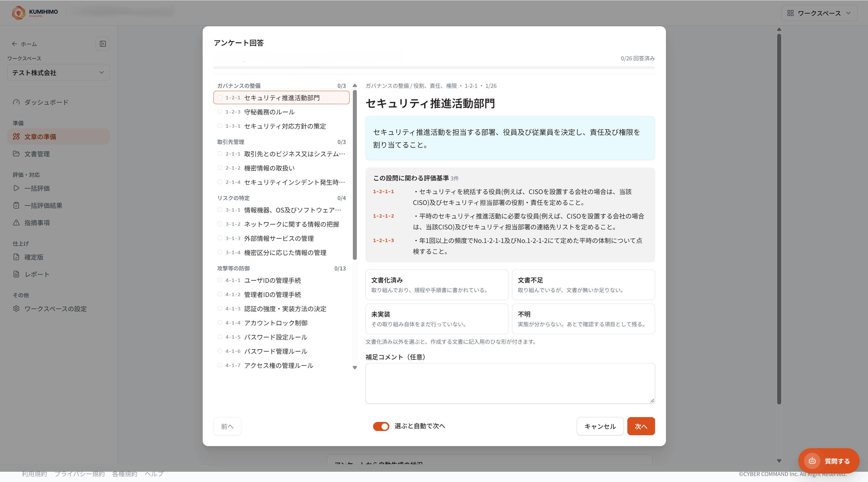This screenshot has width=868, height=482.
Task: Open 確定版 document icon
Action: click(16, 257)
